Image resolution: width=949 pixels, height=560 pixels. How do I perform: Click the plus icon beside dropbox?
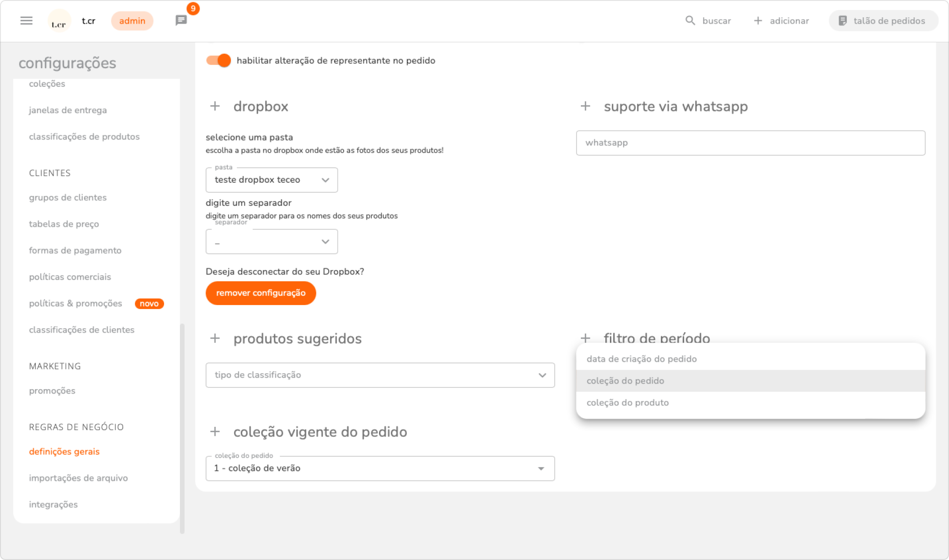click(x=215, y=106)
